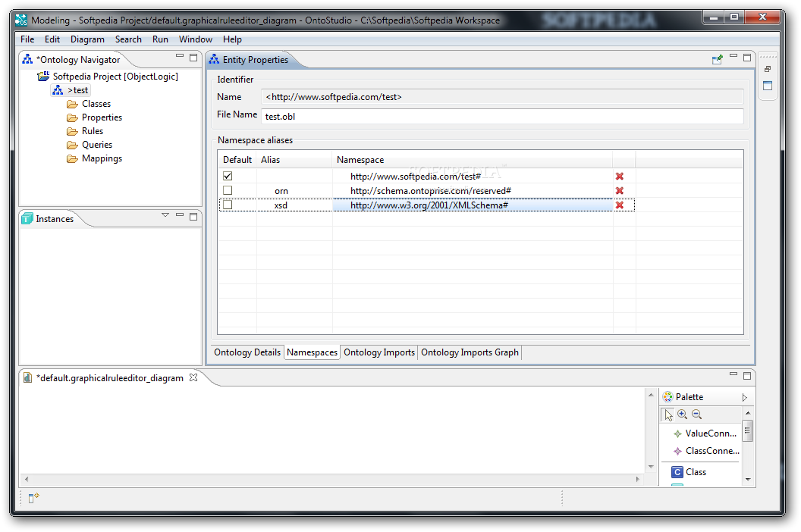Pick the ClassConne... connection tool
801x532 pixels.
(x=706, y=451)
